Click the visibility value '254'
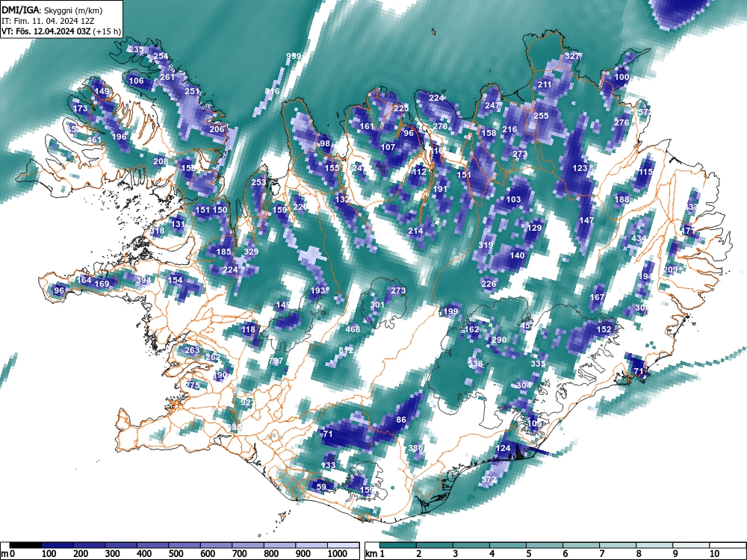The height and width of the screenshot is (560, 747). click(x=161, y=56)
